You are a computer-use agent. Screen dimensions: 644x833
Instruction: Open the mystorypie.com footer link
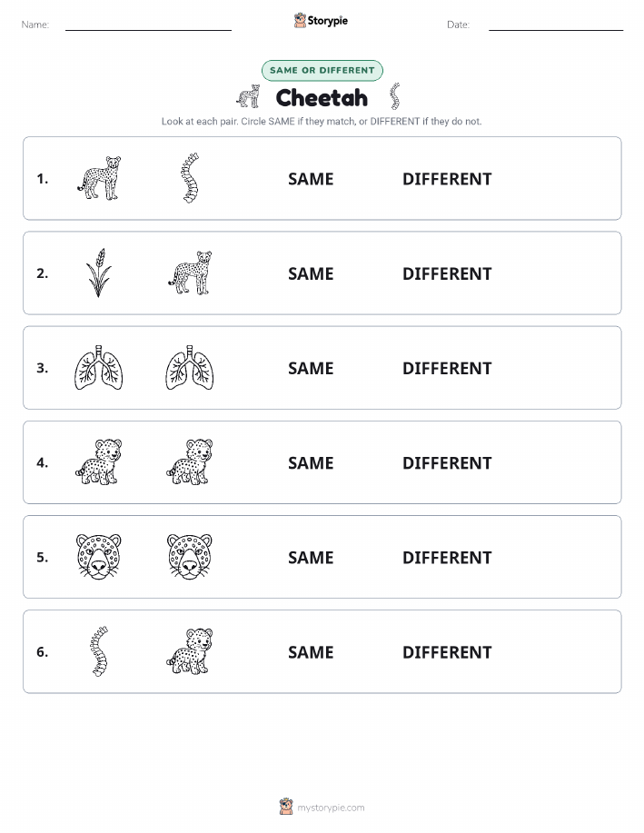[322, 807]
